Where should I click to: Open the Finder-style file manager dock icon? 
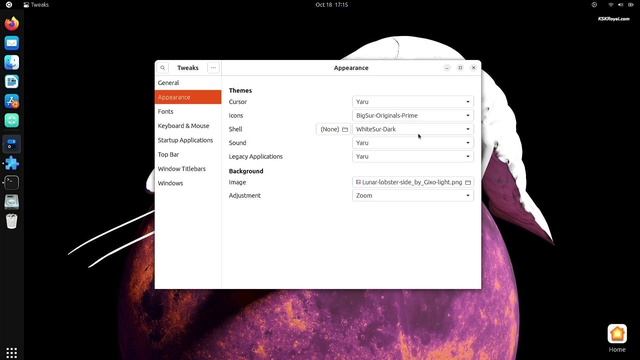click(x=12, y=62)
